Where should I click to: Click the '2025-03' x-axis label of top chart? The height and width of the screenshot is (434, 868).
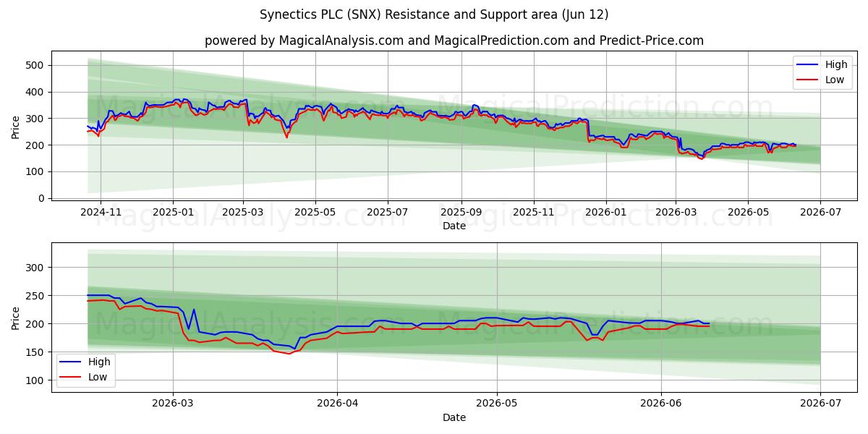click(243, 213)
